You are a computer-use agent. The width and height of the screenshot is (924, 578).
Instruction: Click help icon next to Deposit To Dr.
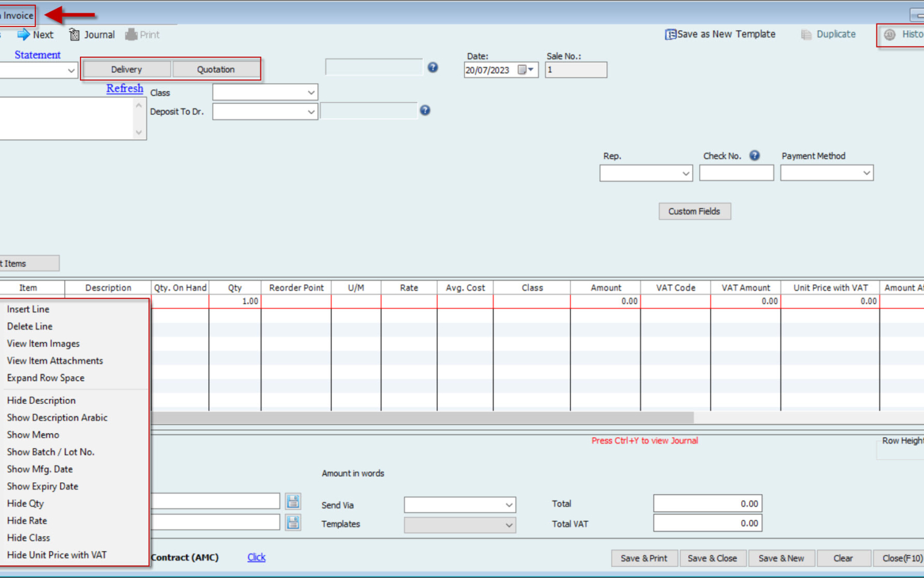pos(425,110)
